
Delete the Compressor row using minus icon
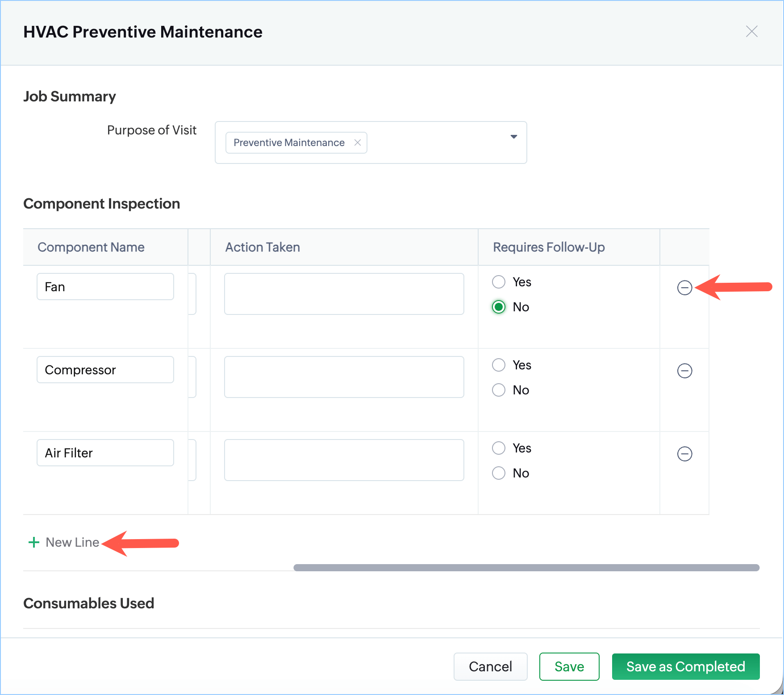coord(684,371)
